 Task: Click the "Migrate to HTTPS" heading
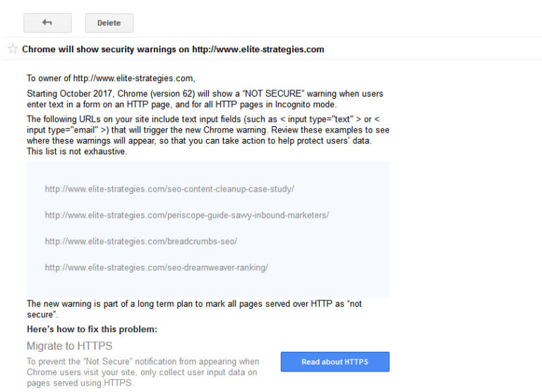click(69, 345)
